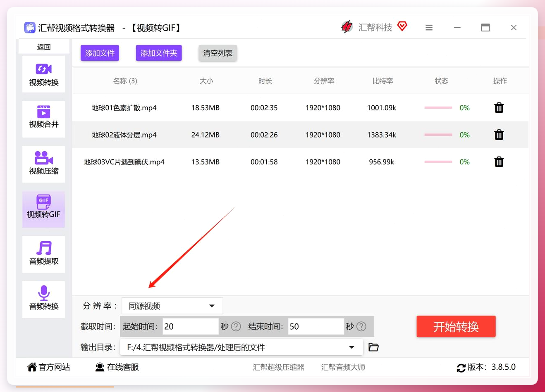
Task: Expand the 输出目录 path dropdown
Action: pos(241,347)
